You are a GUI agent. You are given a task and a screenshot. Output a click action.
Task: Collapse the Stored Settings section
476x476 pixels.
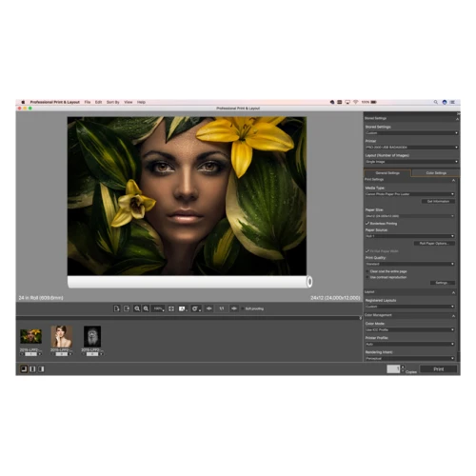tap(457, 119)
